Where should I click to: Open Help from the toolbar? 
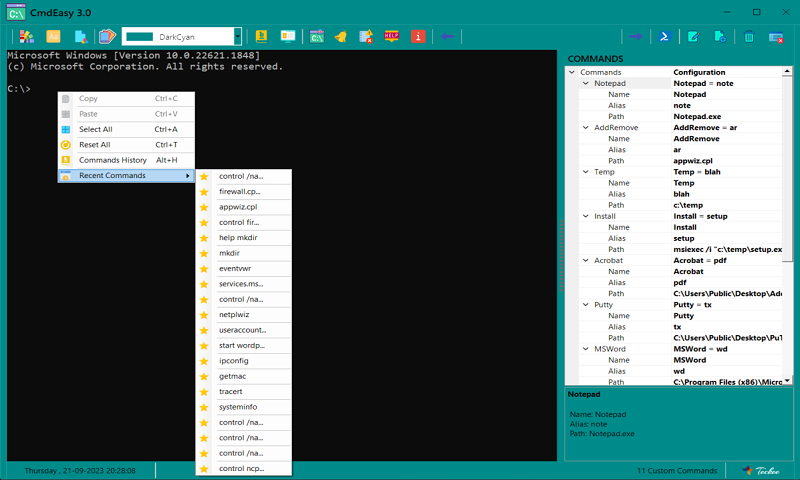click(x=391, y=36)
